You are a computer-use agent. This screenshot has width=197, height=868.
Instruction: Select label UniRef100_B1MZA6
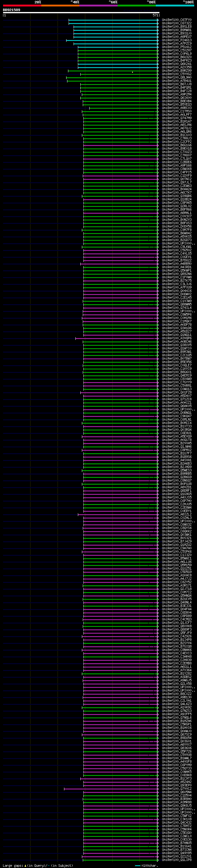pyautogui.click(x=177, y=721)
